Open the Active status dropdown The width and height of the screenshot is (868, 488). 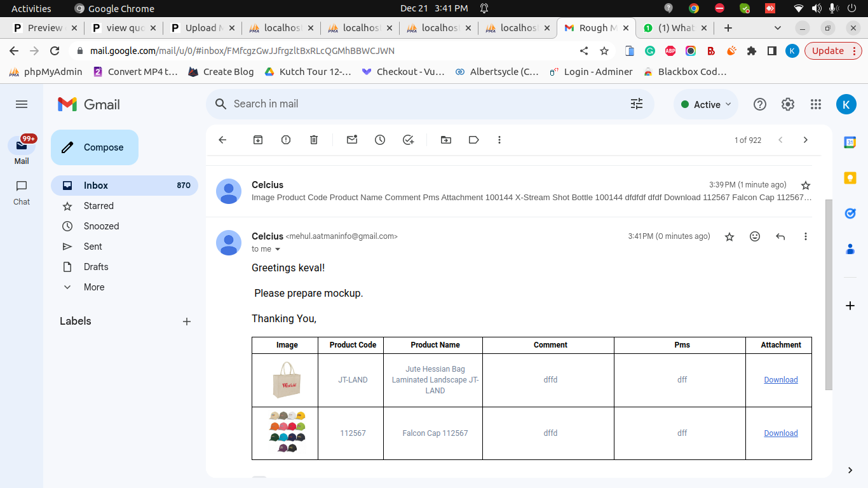pyautogui.click(x=706, y=105)
